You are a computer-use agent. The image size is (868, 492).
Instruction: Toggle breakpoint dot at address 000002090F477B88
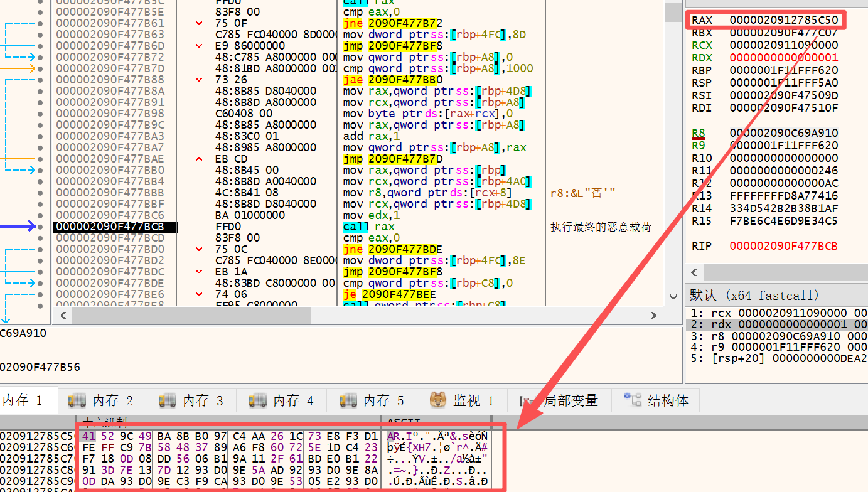(40, 80)
